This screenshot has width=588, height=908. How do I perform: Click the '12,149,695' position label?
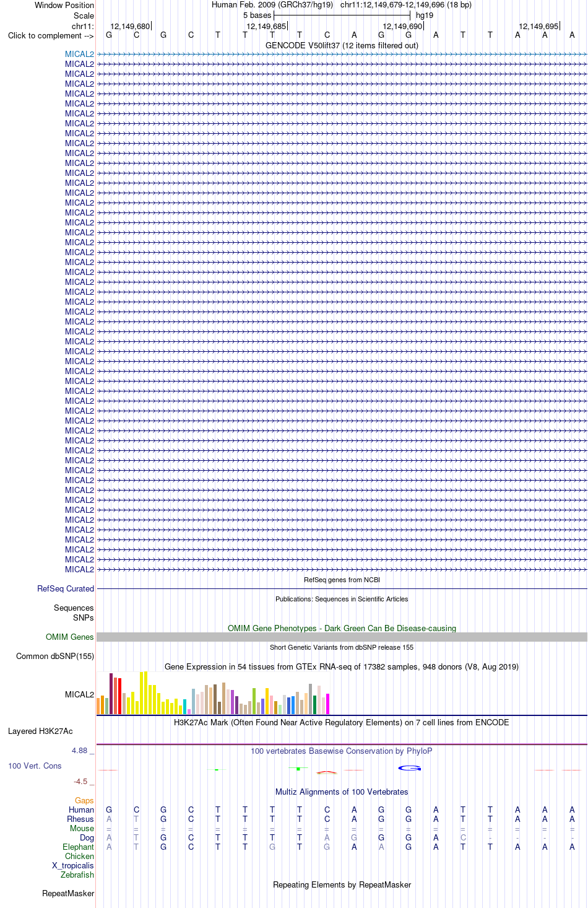pyautogui.click(x=538, y=27)
